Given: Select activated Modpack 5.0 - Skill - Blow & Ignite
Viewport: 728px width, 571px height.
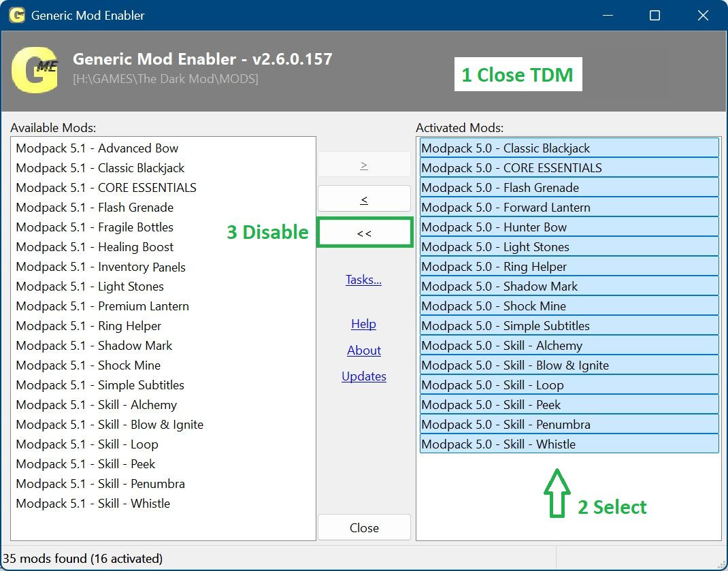Looking at the screenshot, I should click(x=569, y=365).
